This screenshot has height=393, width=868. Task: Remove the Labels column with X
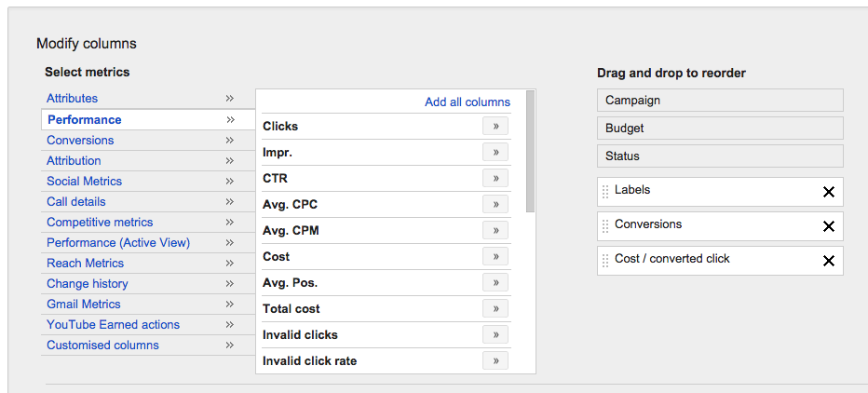click(x=828, y=192)
